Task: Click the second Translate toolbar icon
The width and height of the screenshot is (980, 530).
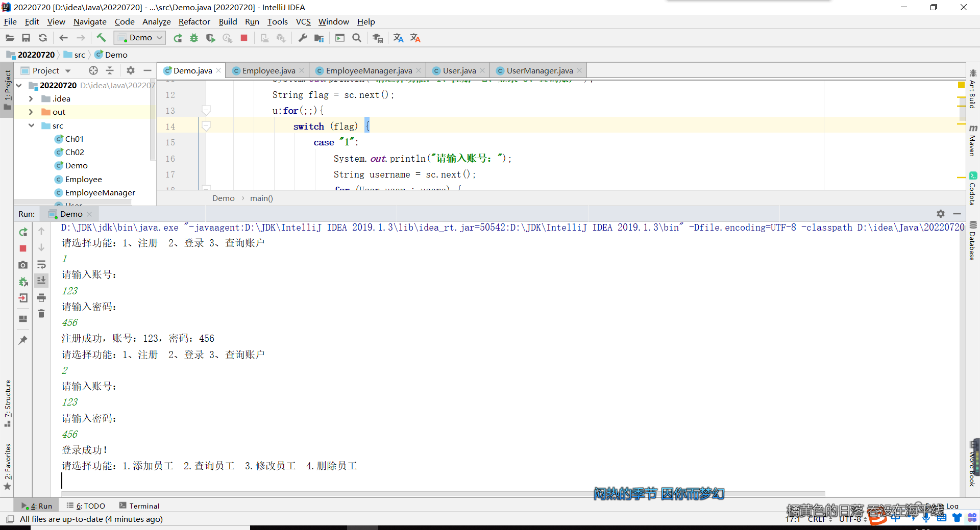Action: [x=415, y=38]
